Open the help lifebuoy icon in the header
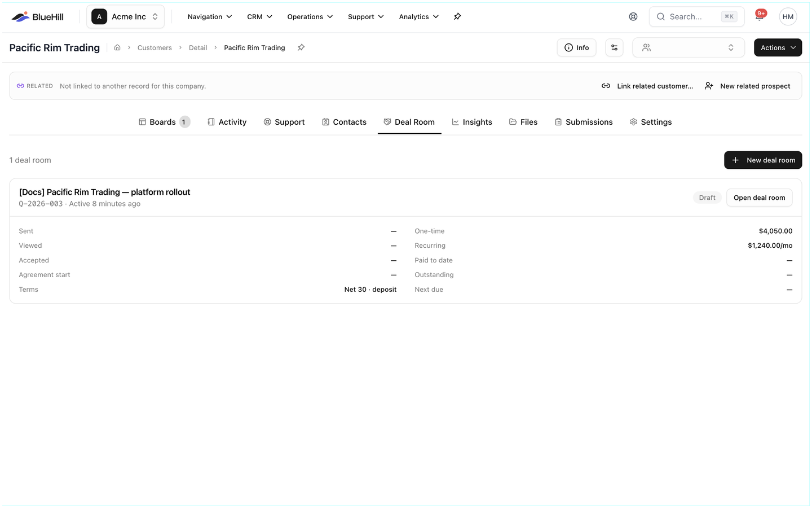The width and height of the screenshot is (812, 508). 633,17
